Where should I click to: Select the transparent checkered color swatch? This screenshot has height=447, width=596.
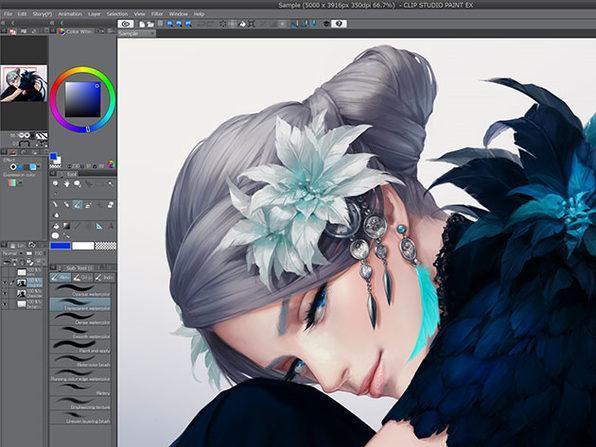tap(105, 246)
